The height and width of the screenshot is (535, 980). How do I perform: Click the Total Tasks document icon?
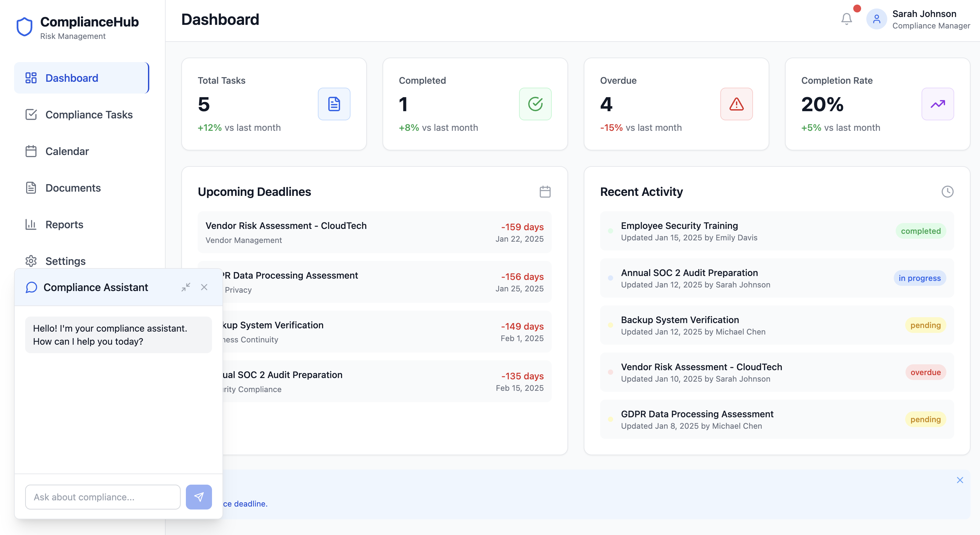click(x=334, y=104)
